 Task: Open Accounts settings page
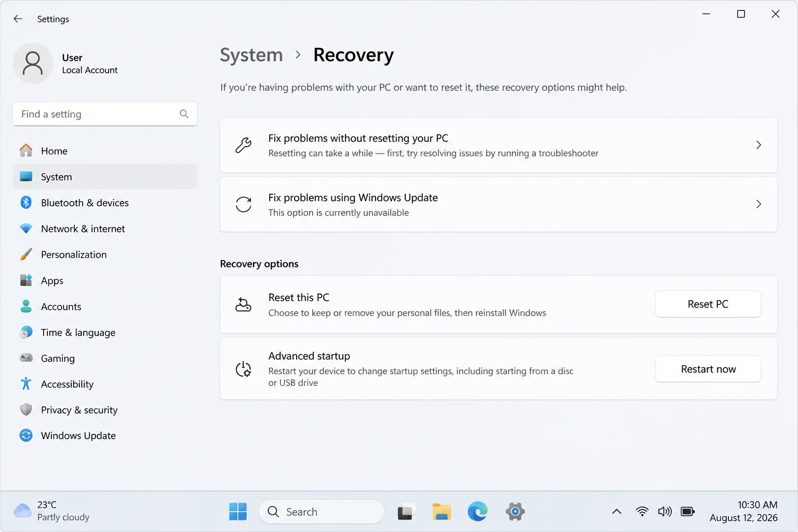point(105,307)
